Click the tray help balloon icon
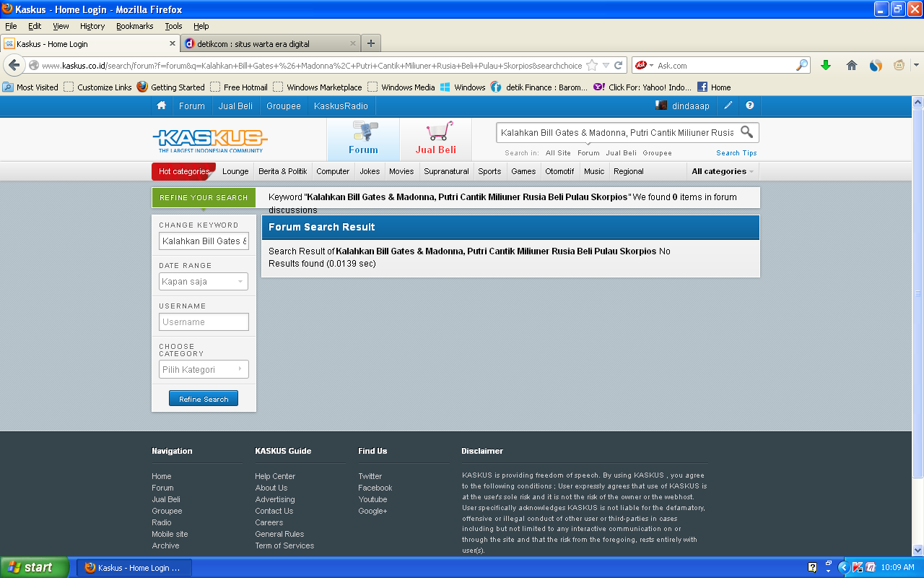The height and width of the screenshot is (578, 924). coord(813,567)
